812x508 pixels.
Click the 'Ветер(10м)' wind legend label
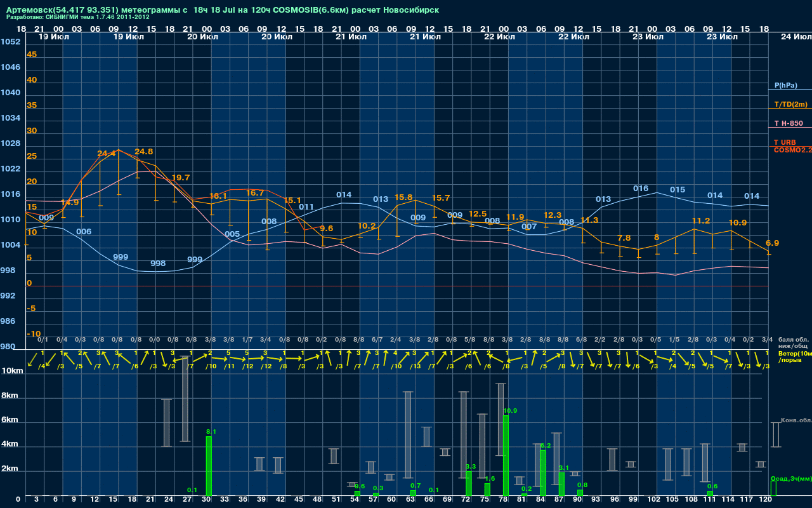795,352
